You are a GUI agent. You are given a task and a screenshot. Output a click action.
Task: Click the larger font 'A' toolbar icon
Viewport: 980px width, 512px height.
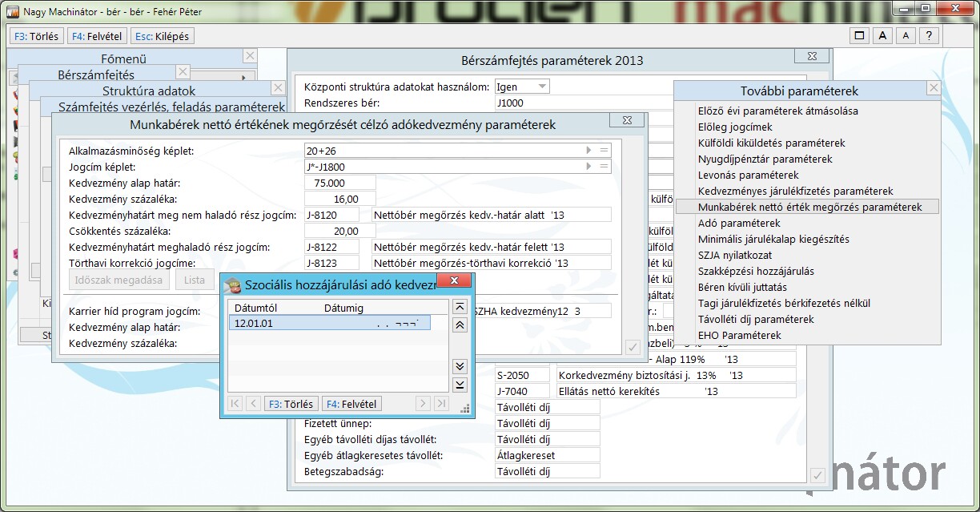(882, 36)
